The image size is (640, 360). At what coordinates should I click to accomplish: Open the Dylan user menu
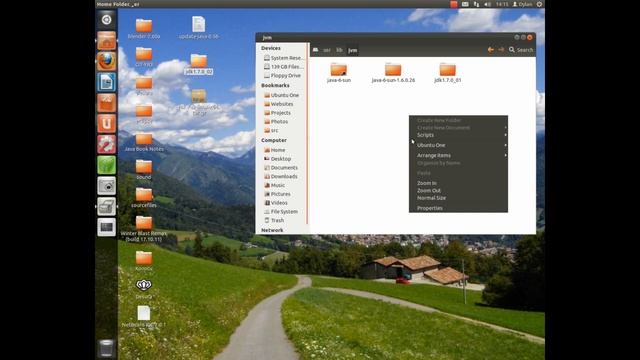click(x=522, y=4)
